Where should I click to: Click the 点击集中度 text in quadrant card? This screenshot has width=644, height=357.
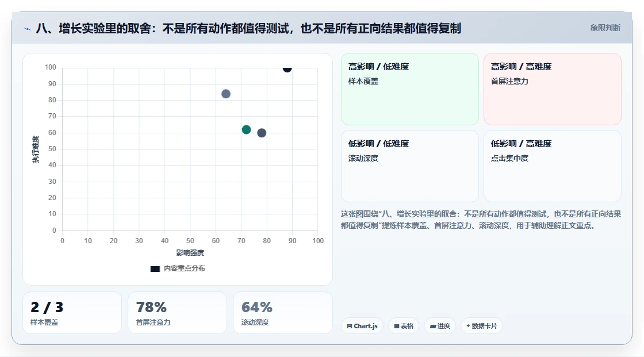(x=509, y=158)
